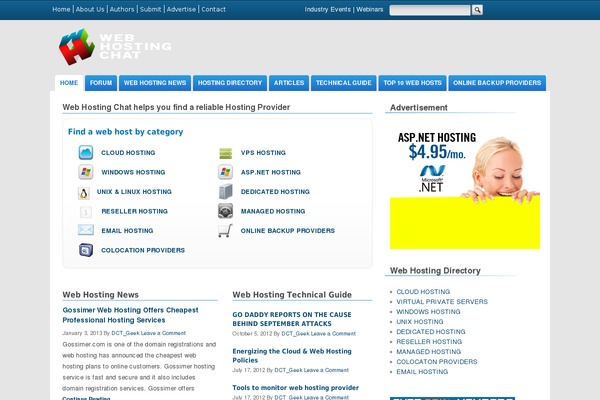
Task: Click the VPS Hosting server stack icon
Action: click(225, 153)
